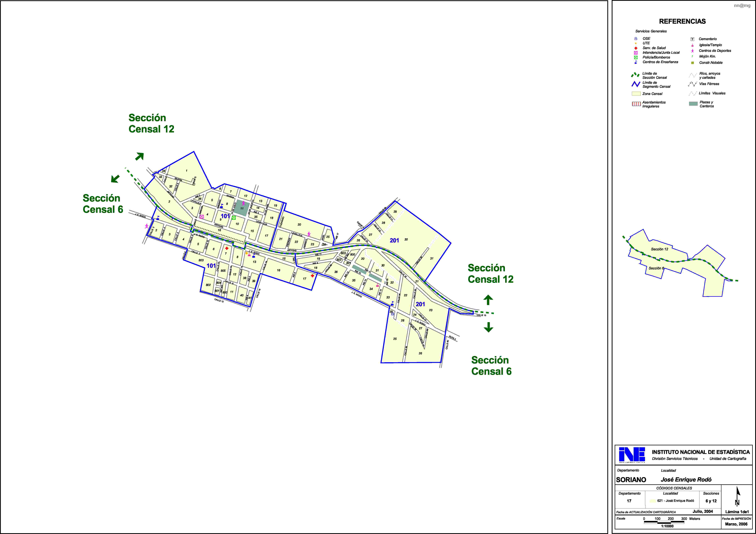Click the 1:10000 scale ratio
Screen dimensions: 756x534
pos(667,526)
